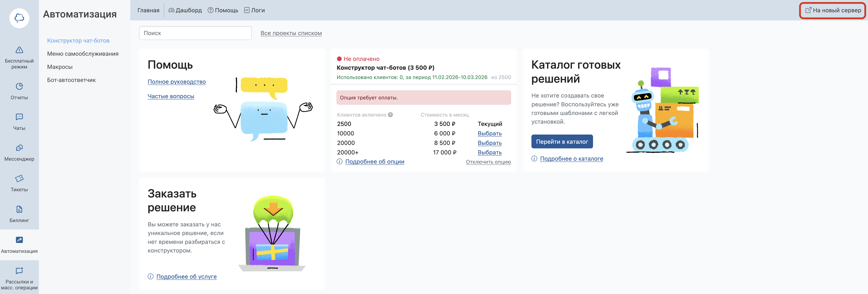
Task: Open the Billing (Биллинг) sidebar icon
Action: click(19, 209)
